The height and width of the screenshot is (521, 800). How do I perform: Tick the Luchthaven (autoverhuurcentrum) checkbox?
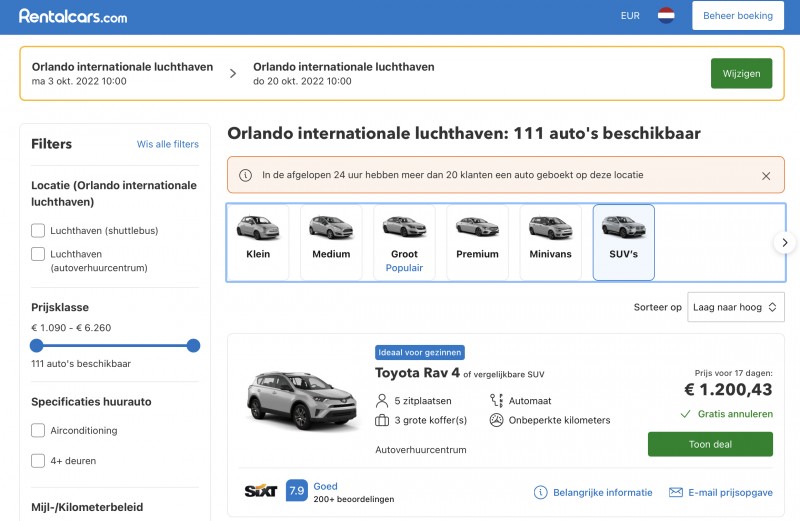click(38, 254)
